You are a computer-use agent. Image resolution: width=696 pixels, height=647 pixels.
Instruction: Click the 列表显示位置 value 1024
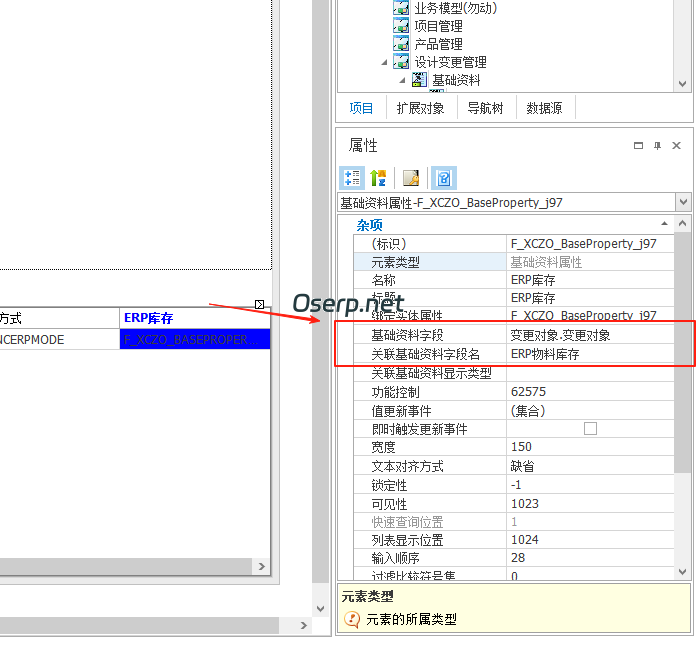(590, 540)
